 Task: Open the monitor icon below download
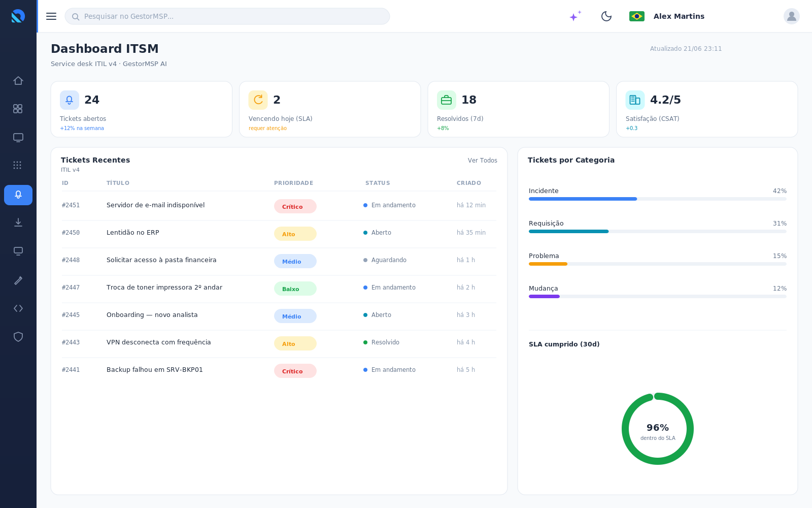point(18,251)
